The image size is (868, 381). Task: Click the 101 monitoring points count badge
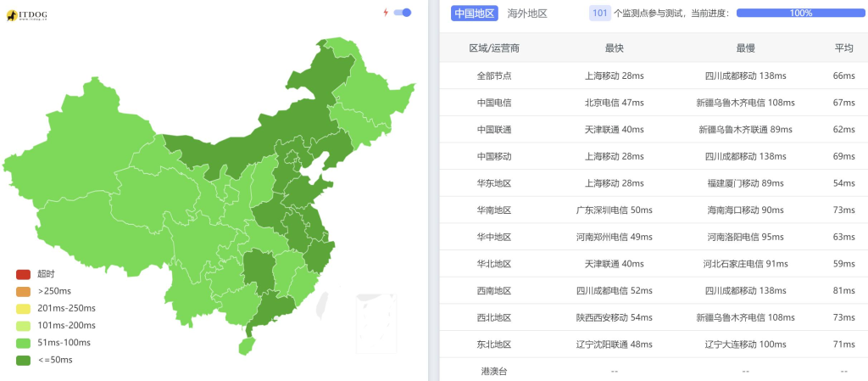(600, 14)
